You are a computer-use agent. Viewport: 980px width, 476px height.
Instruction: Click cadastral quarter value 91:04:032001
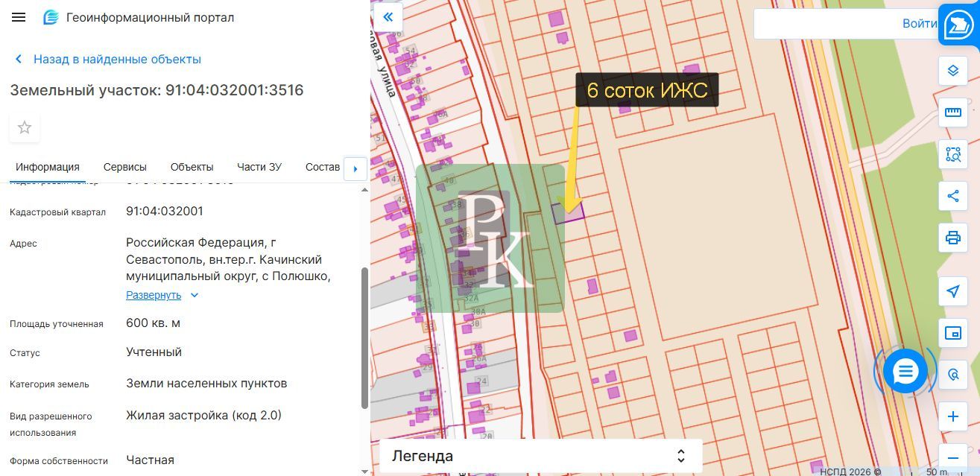point(164,211)
